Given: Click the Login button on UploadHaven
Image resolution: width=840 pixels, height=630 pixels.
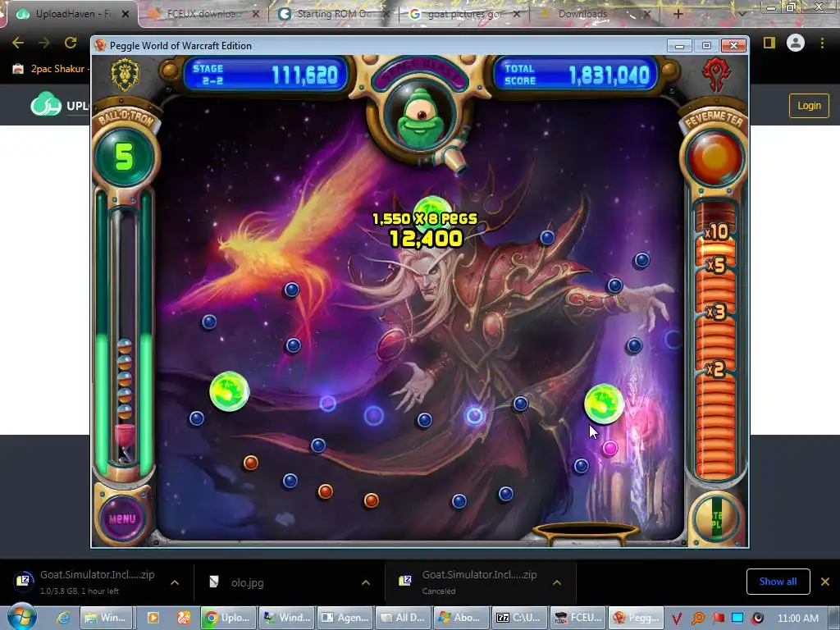Looking at the screenshot, I should 809,106.
